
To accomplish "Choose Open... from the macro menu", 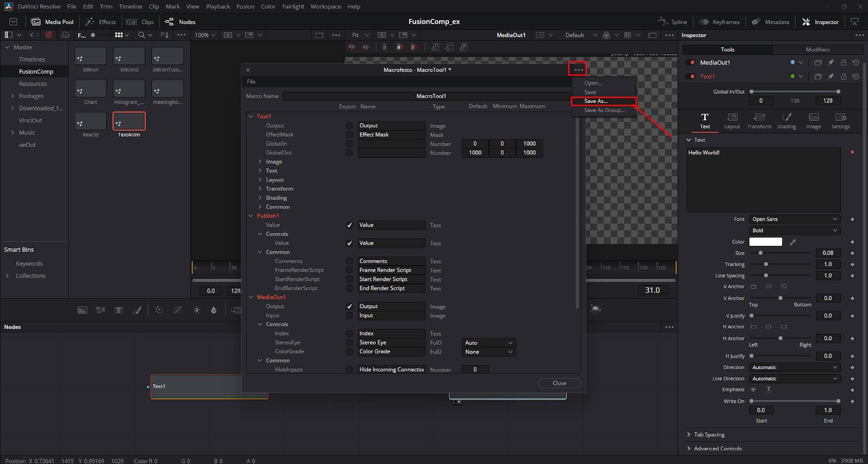I will coord(603,83).
